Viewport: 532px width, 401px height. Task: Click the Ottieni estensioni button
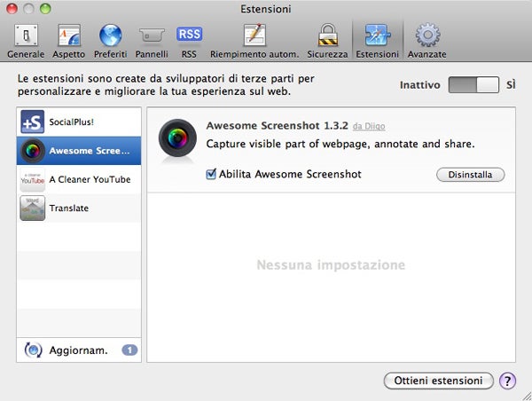[x=438, y=381]
